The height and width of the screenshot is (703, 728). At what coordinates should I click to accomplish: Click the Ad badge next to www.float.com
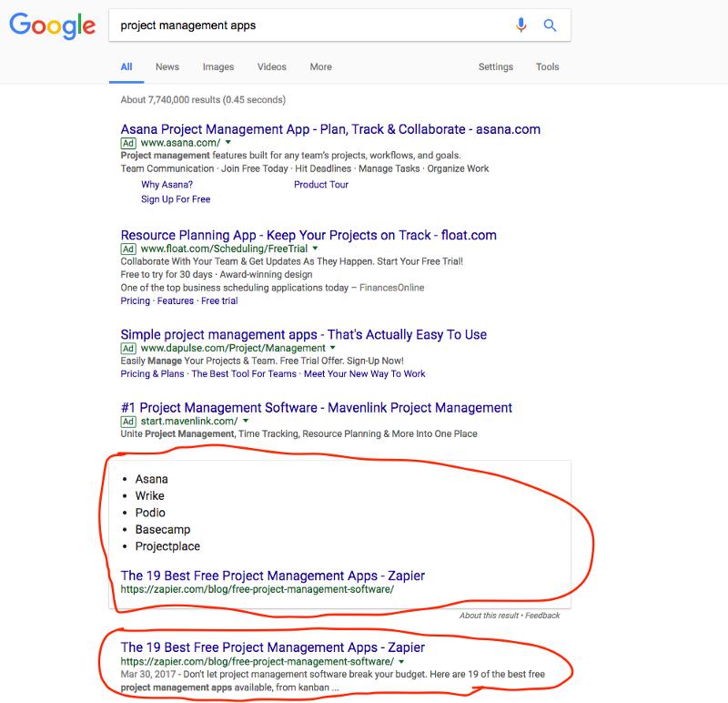click(128, 249)
